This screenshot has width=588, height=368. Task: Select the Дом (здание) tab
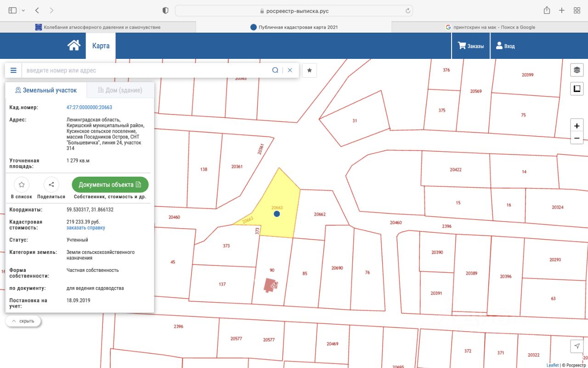(x=120, y=90)
